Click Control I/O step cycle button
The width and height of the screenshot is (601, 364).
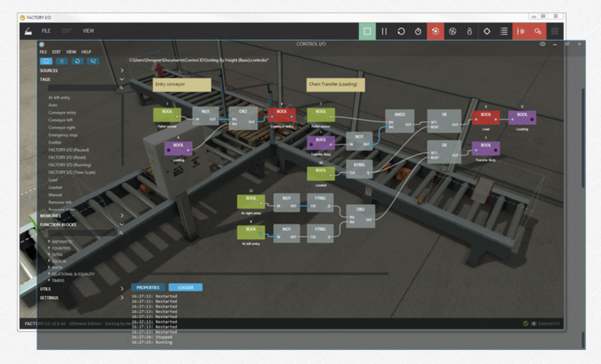pos(93,61)
